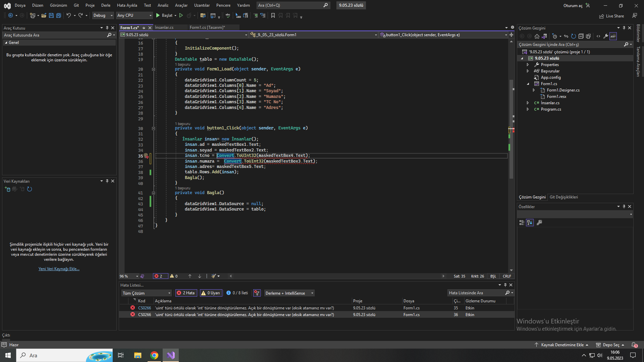The width and height of the screenshot is (644, 362).
Task: Click Home icon in Çözüm Gezgini toolbar
Action: (x=537, y=36)
